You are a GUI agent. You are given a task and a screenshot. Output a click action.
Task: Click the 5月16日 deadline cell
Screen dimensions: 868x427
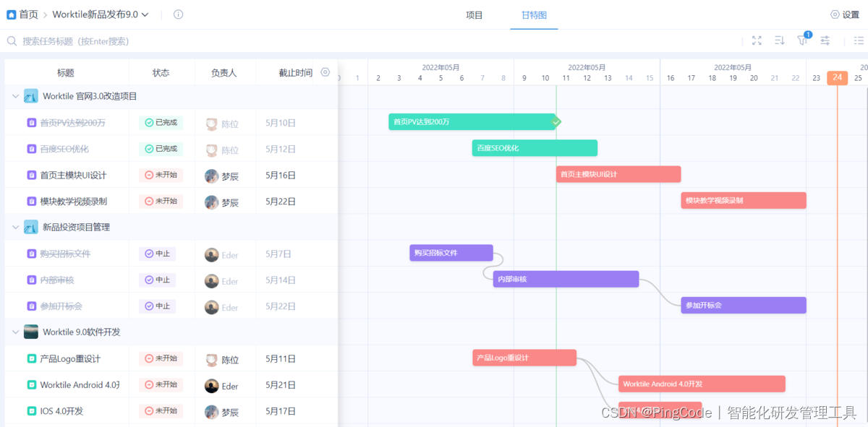pos(281,175)
